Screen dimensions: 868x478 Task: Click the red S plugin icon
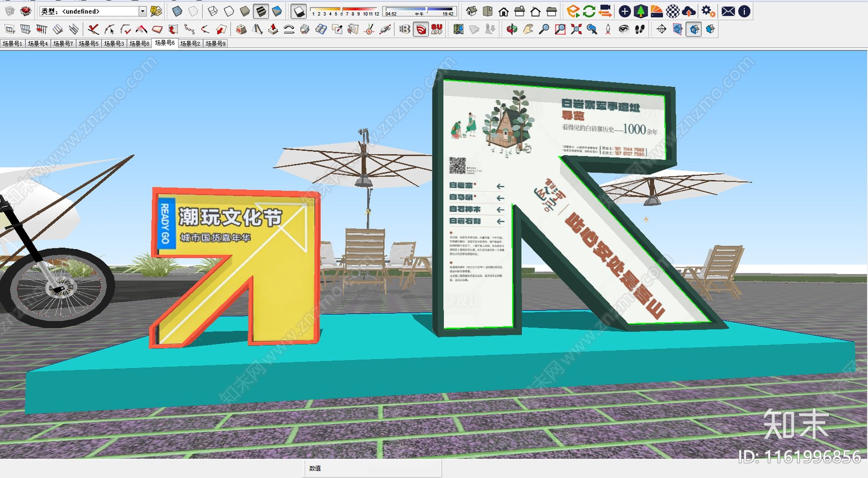(421, 29)
